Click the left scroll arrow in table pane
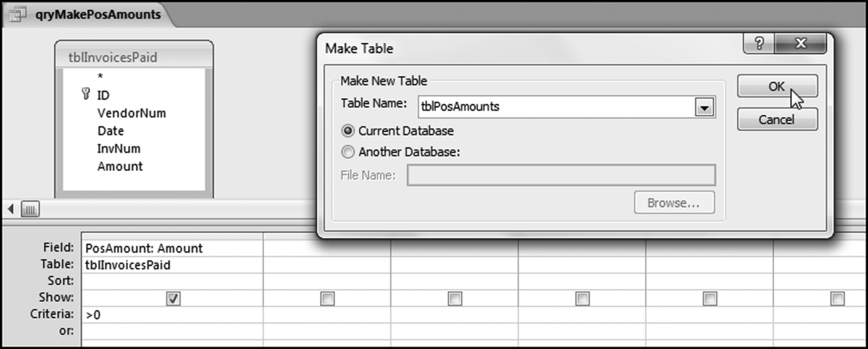868x349 pixels. point(11,209)
